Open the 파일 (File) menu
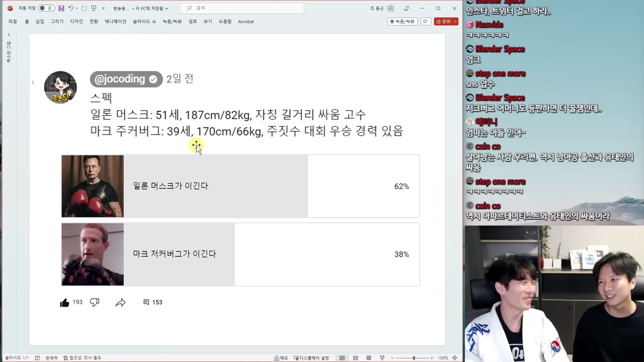This screenshot has width=644, height=362. (12, 22)
